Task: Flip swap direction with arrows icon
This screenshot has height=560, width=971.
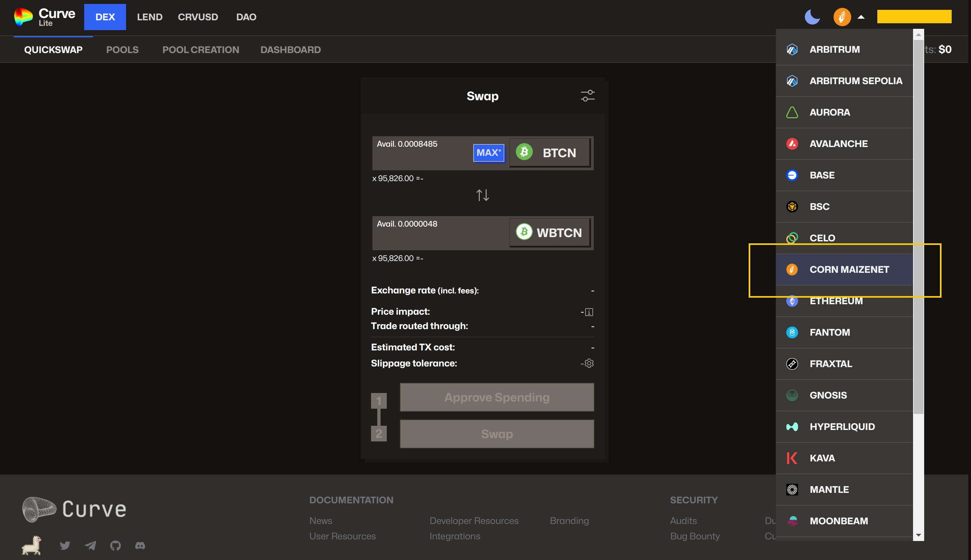Action: [x=483, y=195]
